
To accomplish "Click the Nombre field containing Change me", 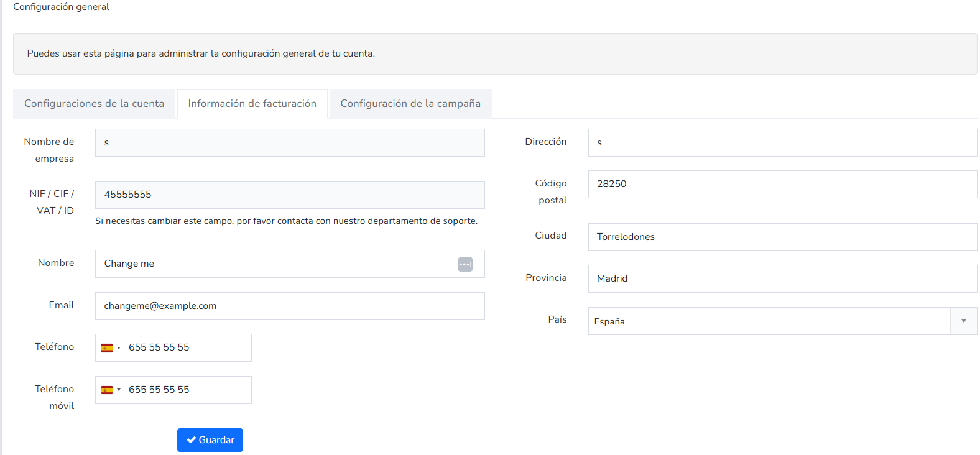I will tap(290, 264).
